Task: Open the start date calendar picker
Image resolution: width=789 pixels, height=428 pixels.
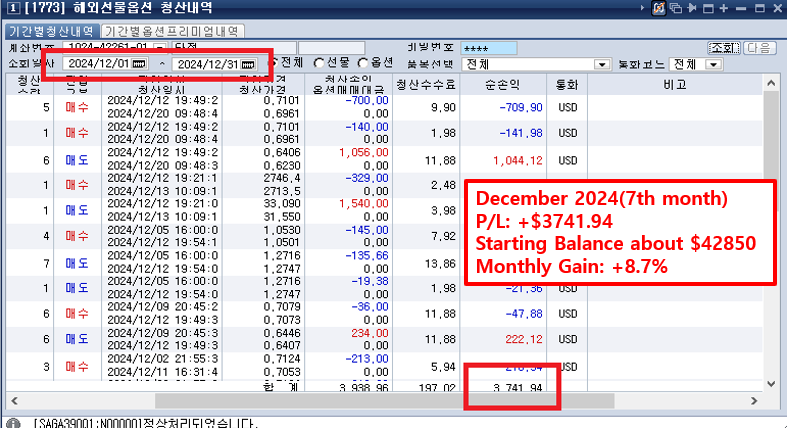Action: pos(140,64)
